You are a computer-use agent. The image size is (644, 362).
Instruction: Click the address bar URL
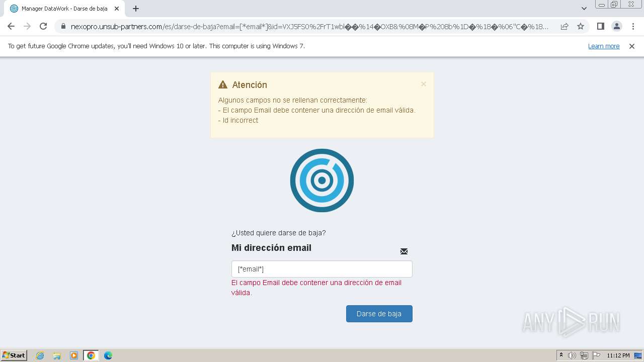click(x=309, y=27)
